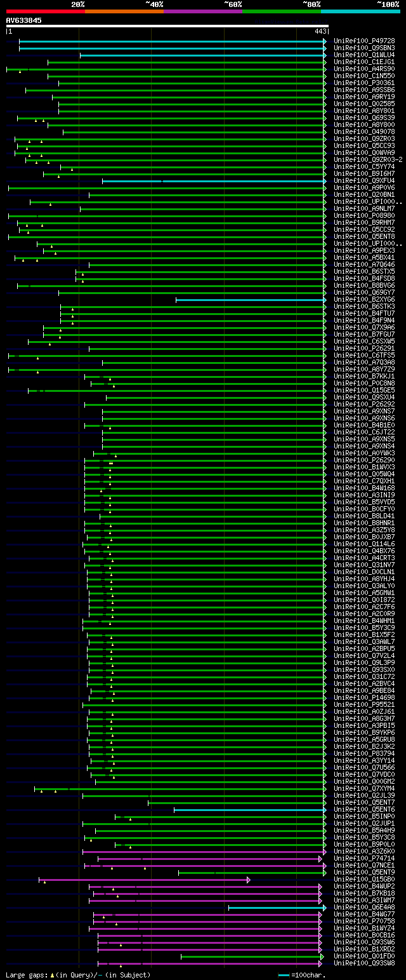
Task: Select the UniRef100_B8LD41 hit label
Action: [364, 516]
